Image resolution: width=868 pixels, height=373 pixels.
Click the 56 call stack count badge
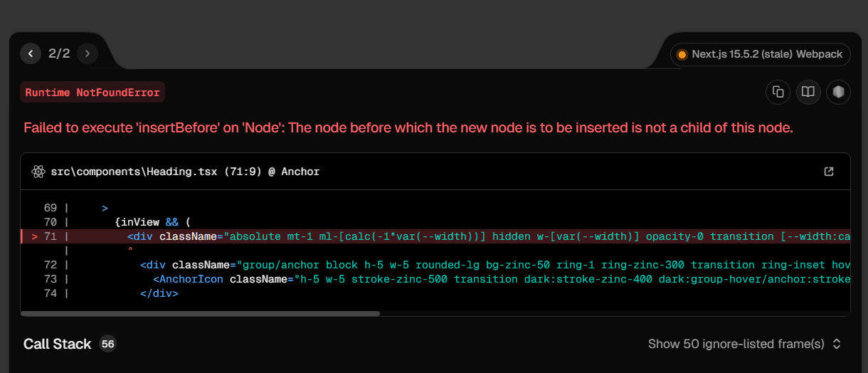(x=108, y=344)
